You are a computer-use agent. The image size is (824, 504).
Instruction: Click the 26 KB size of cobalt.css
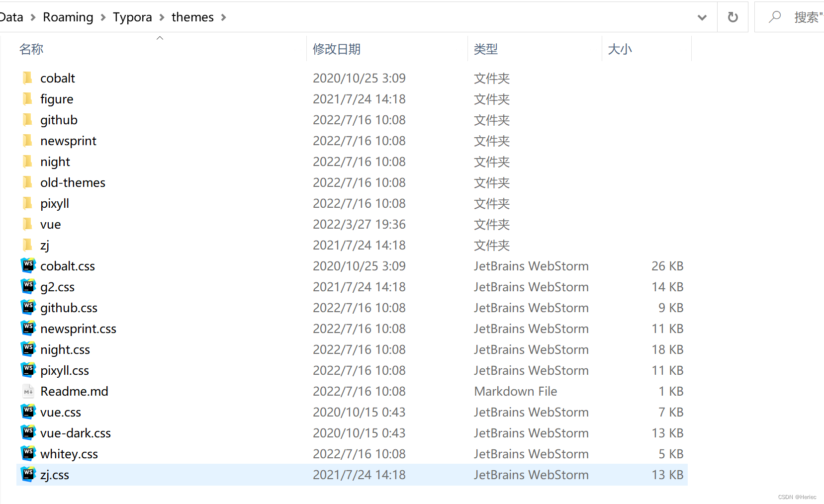pyautogui.click(x=667, y=266)
